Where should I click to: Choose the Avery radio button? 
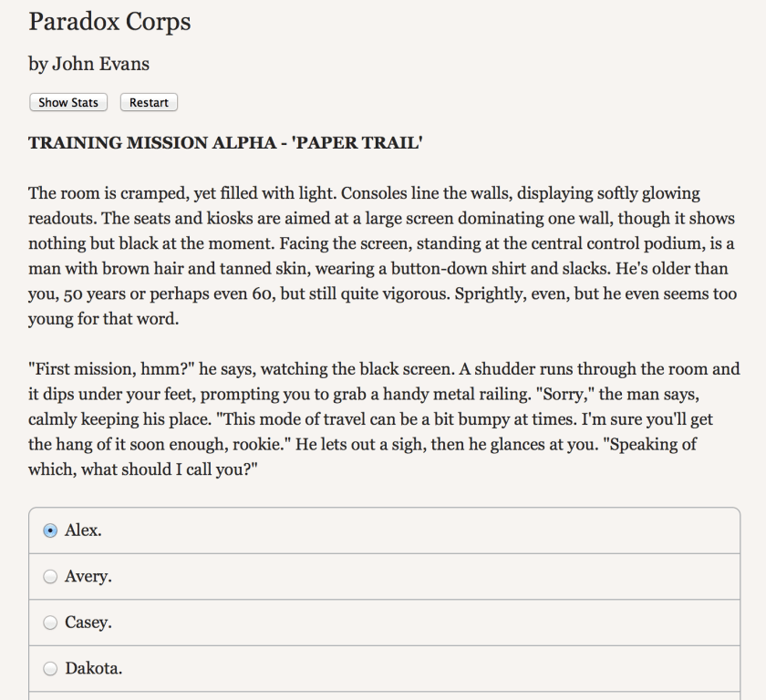tap(50, 577)
